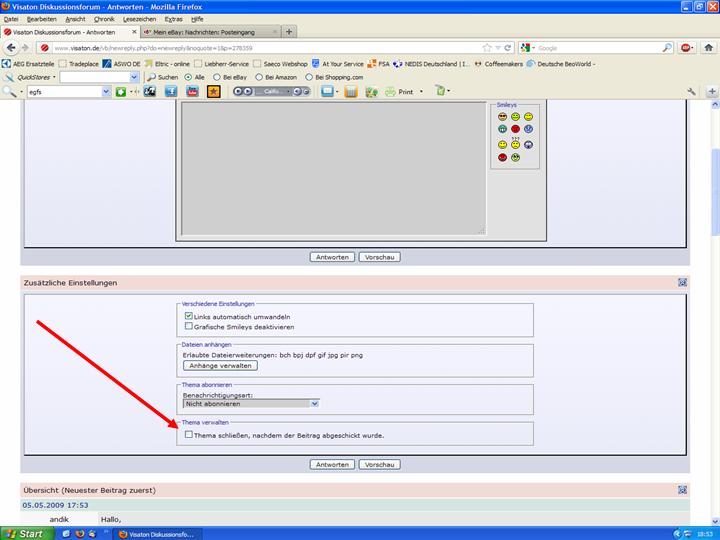Click Visaton Diskussionsforum taskbar button
Viewport: 720px width, 540px height.
(x=157, y=534)
